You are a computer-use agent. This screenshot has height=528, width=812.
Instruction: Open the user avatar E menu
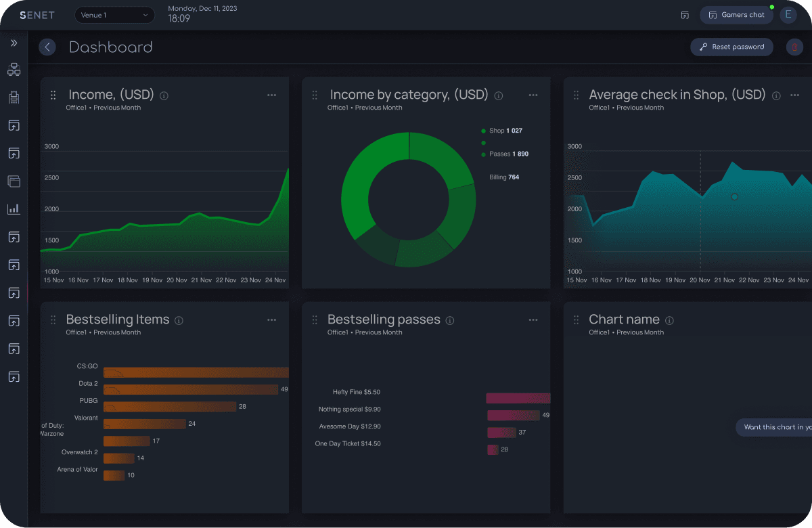[788, 15]
